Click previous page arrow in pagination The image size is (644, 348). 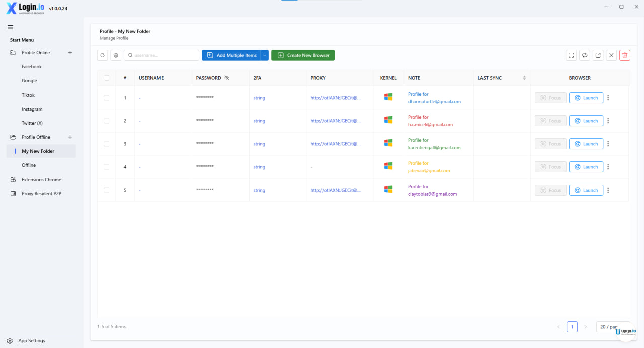(558, 327)
